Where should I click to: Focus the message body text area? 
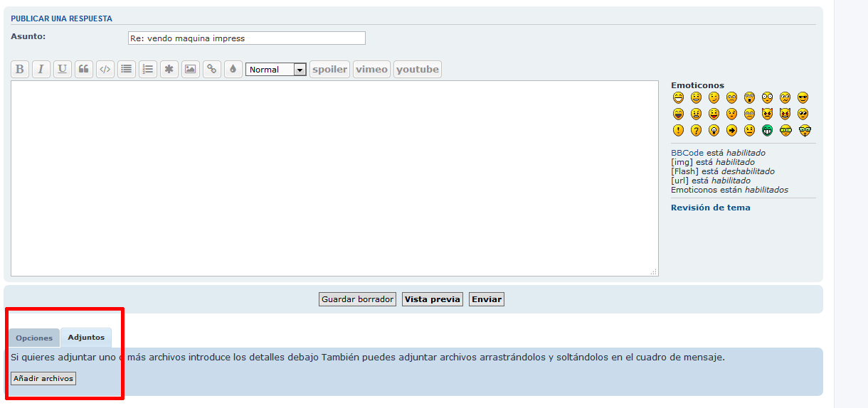(334, 178)
